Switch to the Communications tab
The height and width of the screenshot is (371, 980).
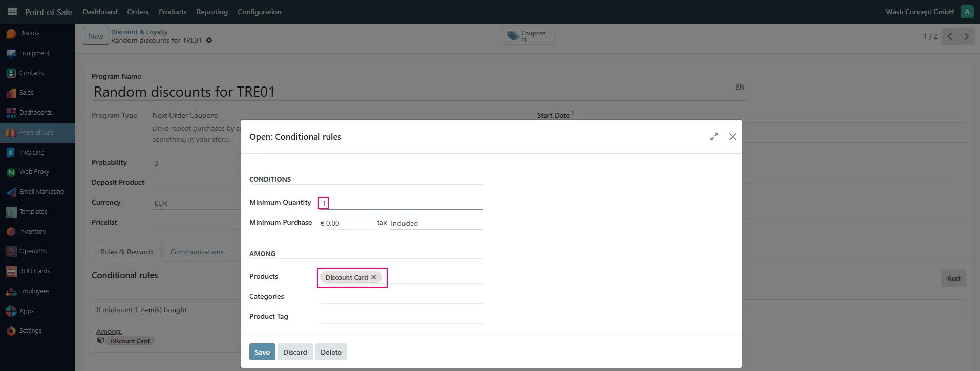point(197,252)
